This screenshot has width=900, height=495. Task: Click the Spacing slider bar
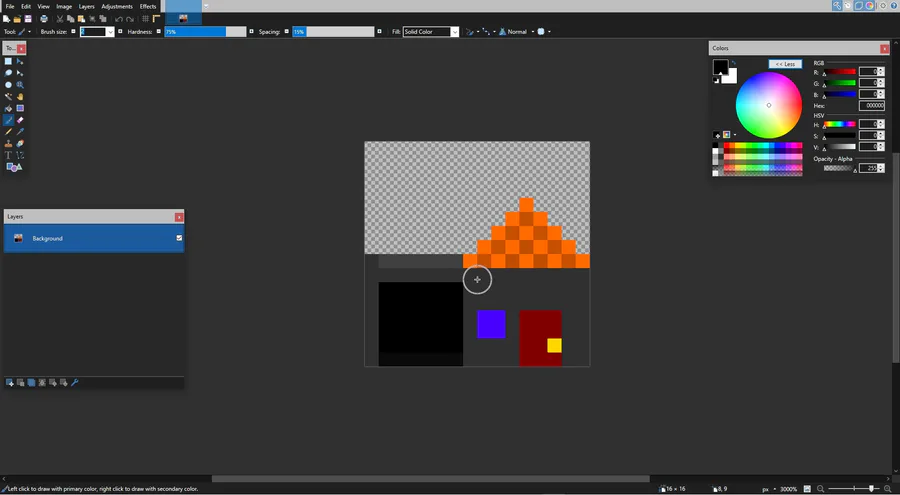[333, 32]
